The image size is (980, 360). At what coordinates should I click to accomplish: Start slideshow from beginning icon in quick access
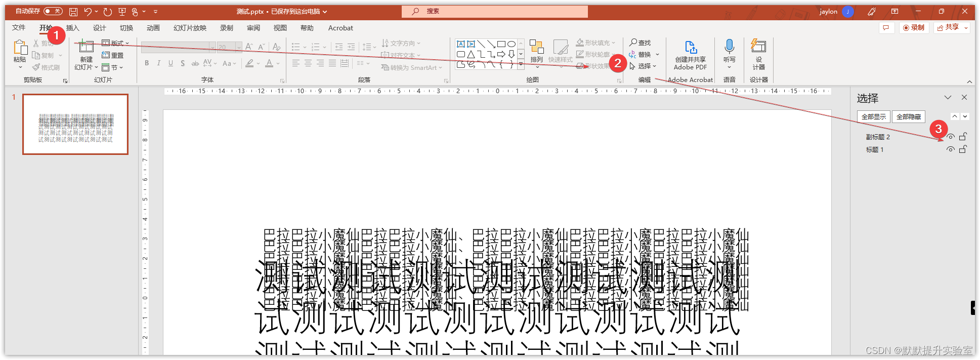point(122,12)
